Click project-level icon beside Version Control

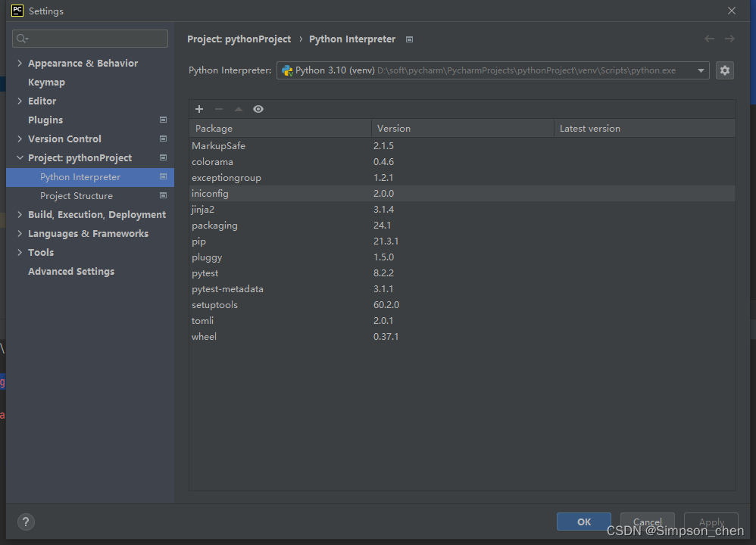tap(163, 139)
